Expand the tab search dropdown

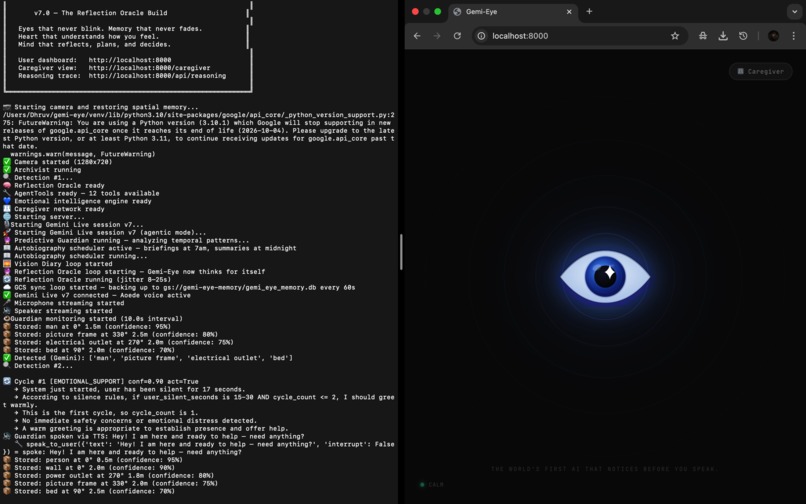coord(794,12)
